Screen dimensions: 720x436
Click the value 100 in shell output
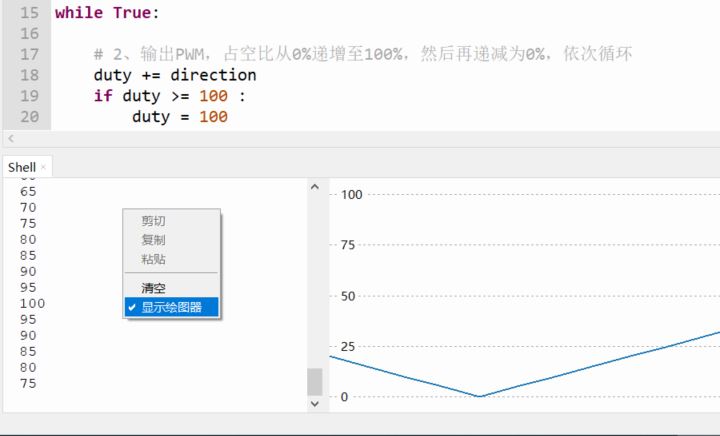tap(33, 303)
